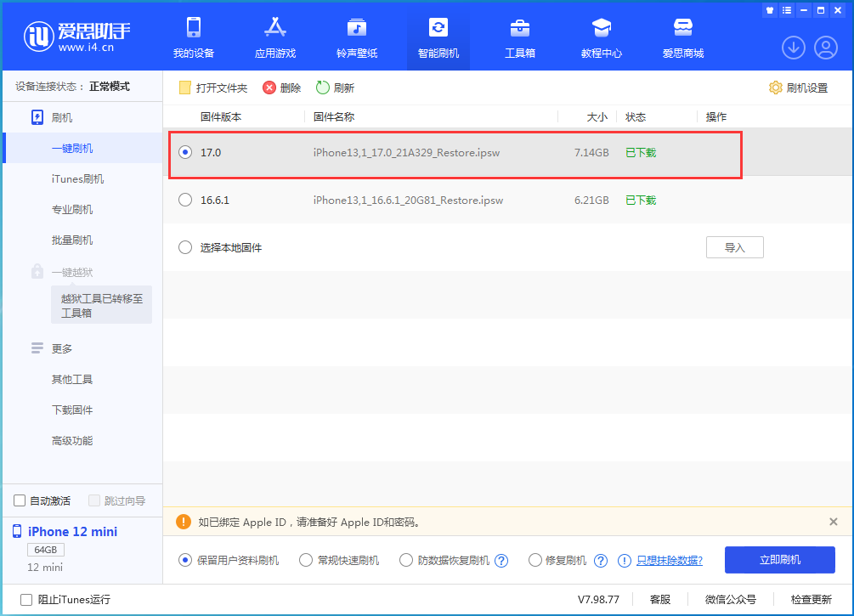Click the help icon beside 防数据恢复刷机

coord(501,561)
